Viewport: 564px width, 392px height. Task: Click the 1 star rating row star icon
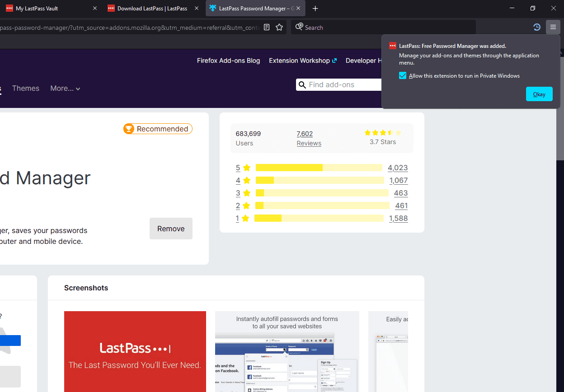point(245,218)
